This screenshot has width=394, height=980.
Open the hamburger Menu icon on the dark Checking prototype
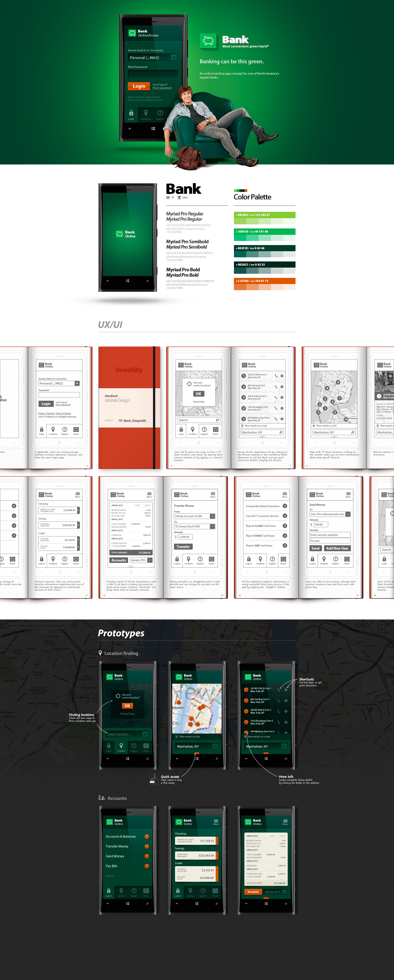tap(216, 821)
